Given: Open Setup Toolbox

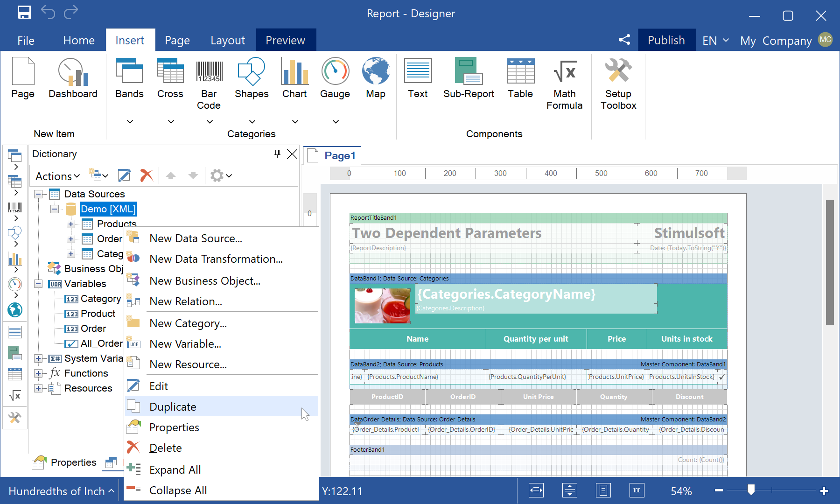Looking at the screenshot, I should [618, 84].
